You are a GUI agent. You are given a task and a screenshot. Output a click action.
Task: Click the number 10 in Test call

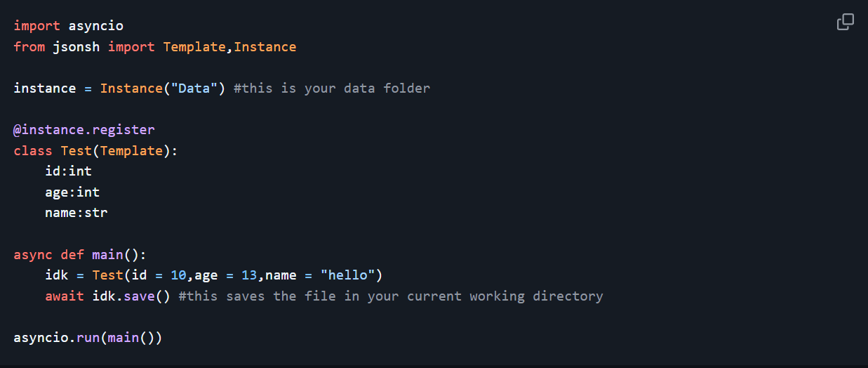pos(178,275)
